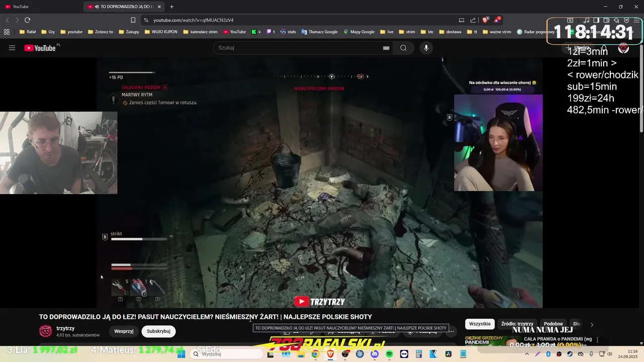Open the trzytrzy channel avatar
Viewport: 644px width, 362px height.
point(45,331)
